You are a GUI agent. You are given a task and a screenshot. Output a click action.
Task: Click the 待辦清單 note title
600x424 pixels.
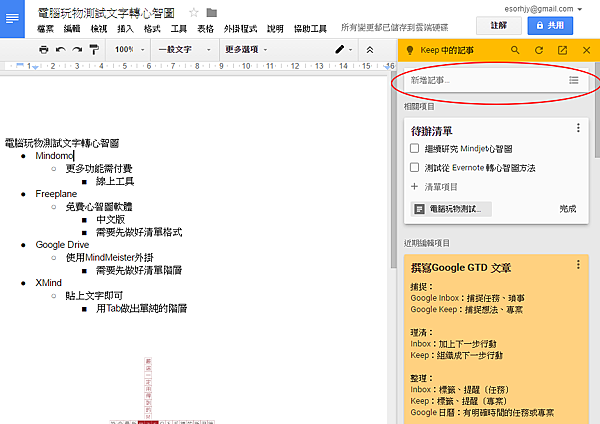[x=432, y=131]
